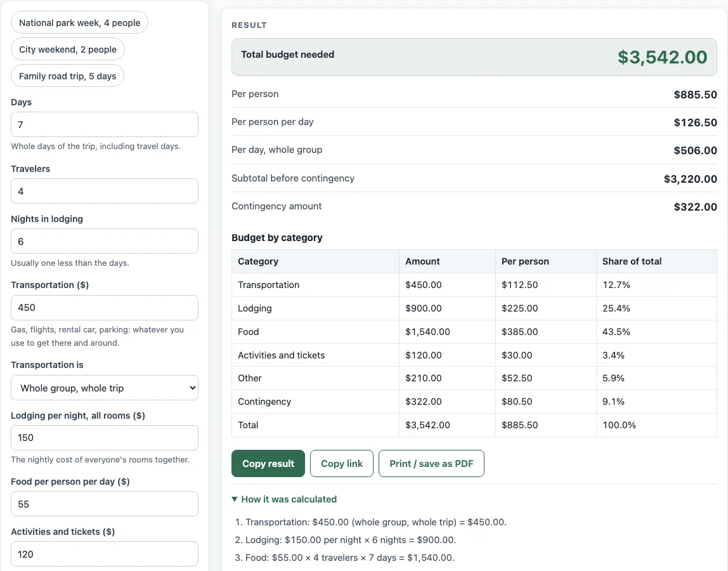Click calculation step 1 about Transportation
Screen dimensions: 728x571
point(375,522)
